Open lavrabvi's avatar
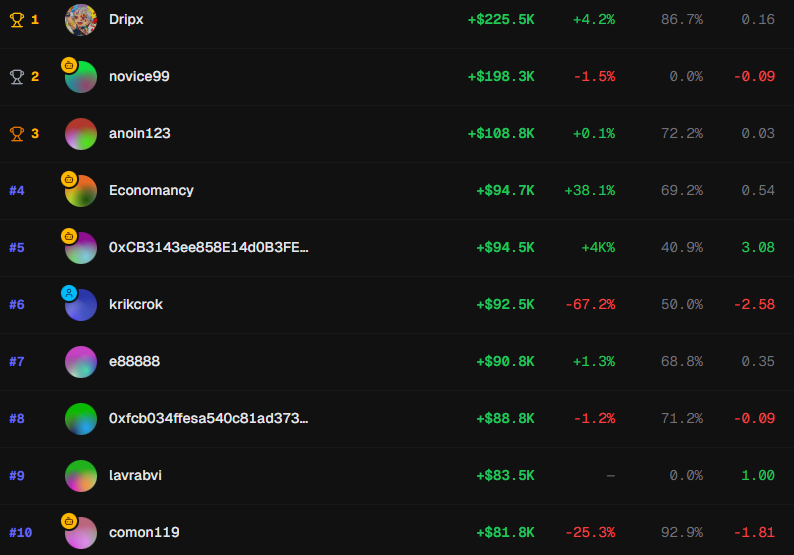 81,476
